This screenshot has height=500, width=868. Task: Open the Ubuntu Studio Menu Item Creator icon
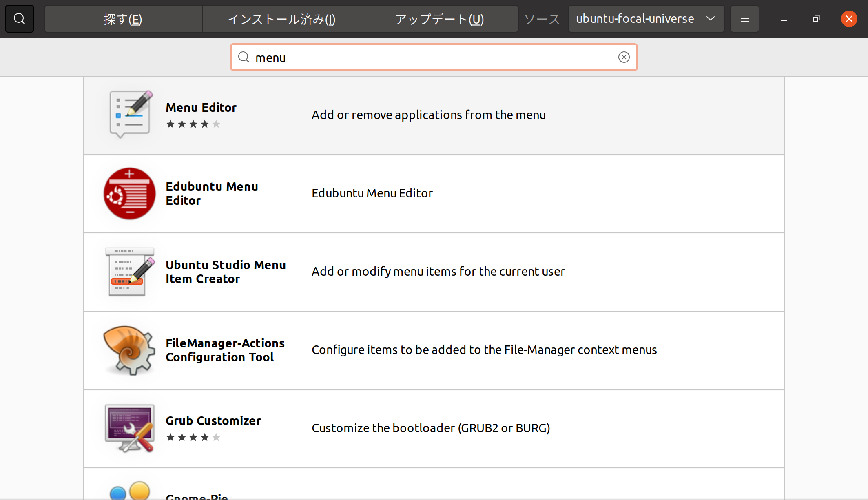pyautogui.click(x=130, y=272)
